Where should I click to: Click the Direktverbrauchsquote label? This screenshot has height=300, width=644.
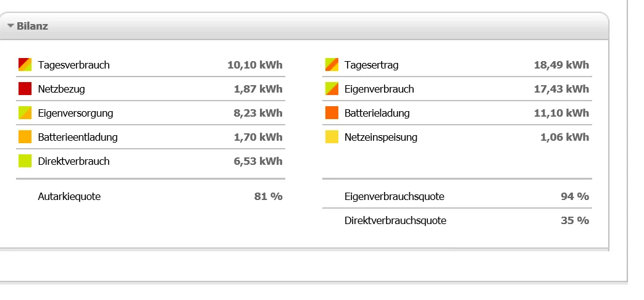(x=395, y=221)
